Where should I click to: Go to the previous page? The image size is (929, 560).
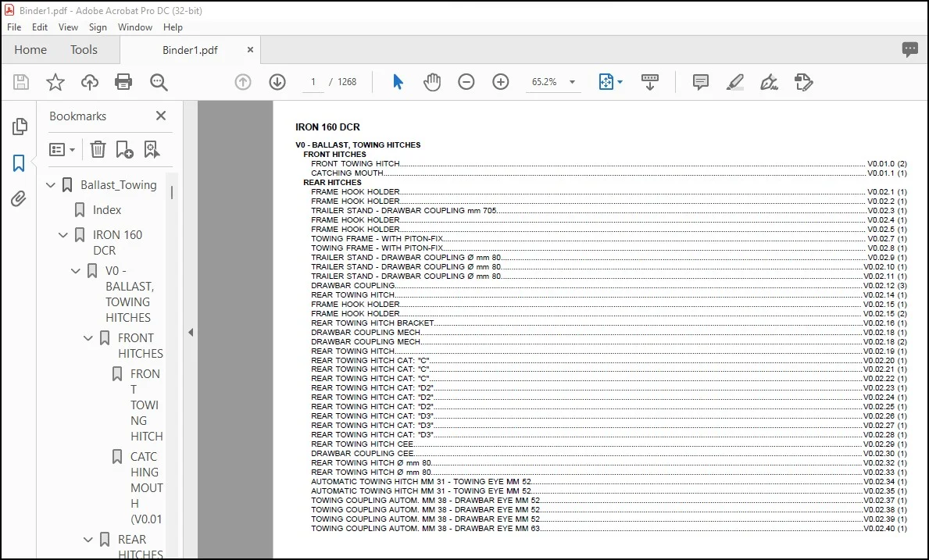click(243, 82)
